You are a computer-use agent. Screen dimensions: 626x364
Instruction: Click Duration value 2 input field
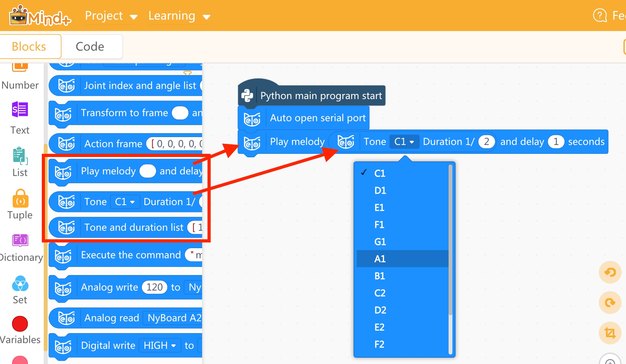pos(486,142)
